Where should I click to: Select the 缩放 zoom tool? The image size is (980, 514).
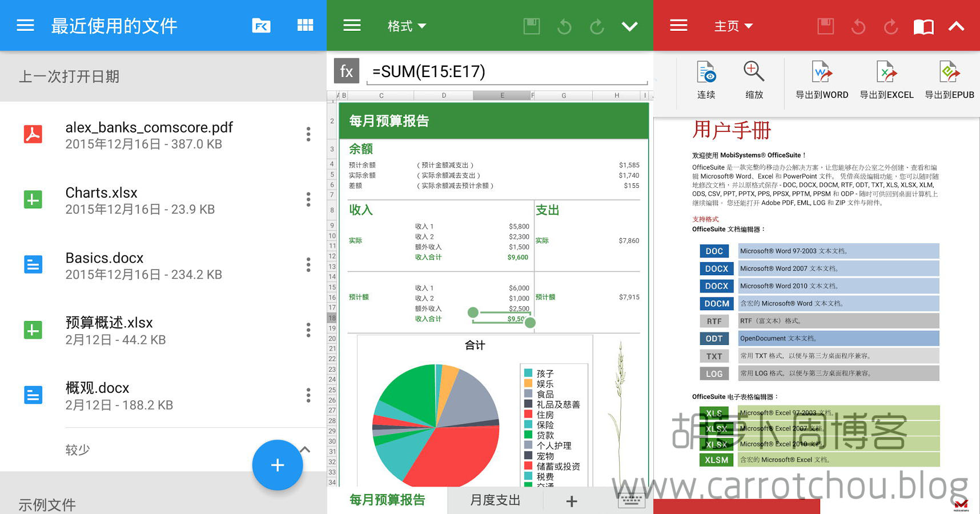point(754,80)
